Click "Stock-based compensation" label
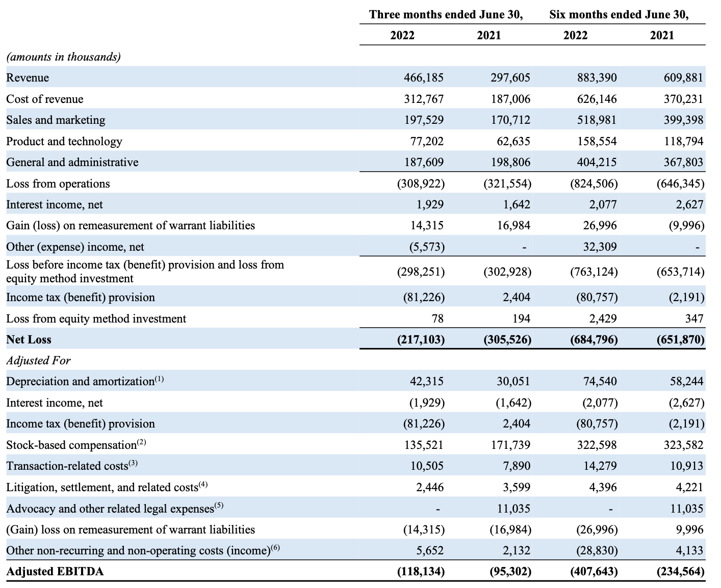Screen dimensions: 721x588 pos(76,444)
